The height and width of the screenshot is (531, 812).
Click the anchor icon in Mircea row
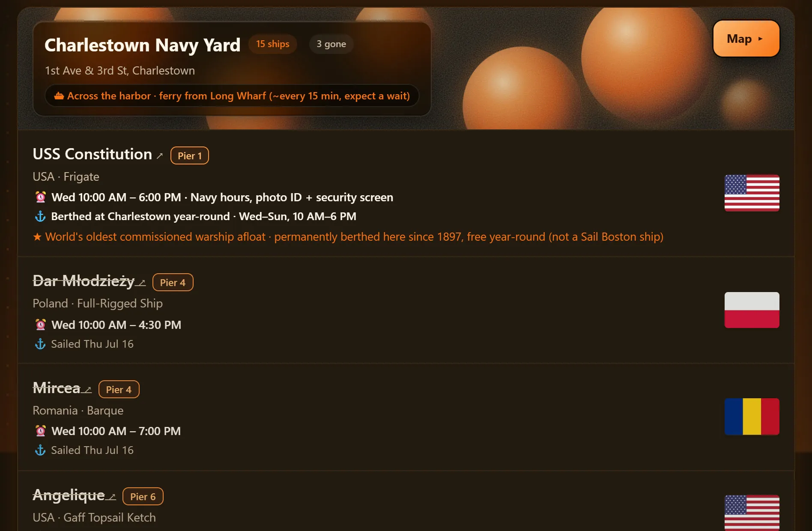40,450
